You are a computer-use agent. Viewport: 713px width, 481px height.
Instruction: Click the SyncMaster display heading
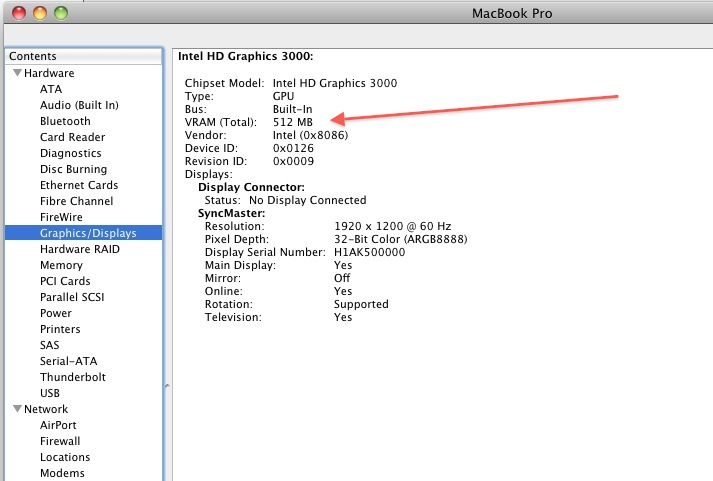click(231, 213)
